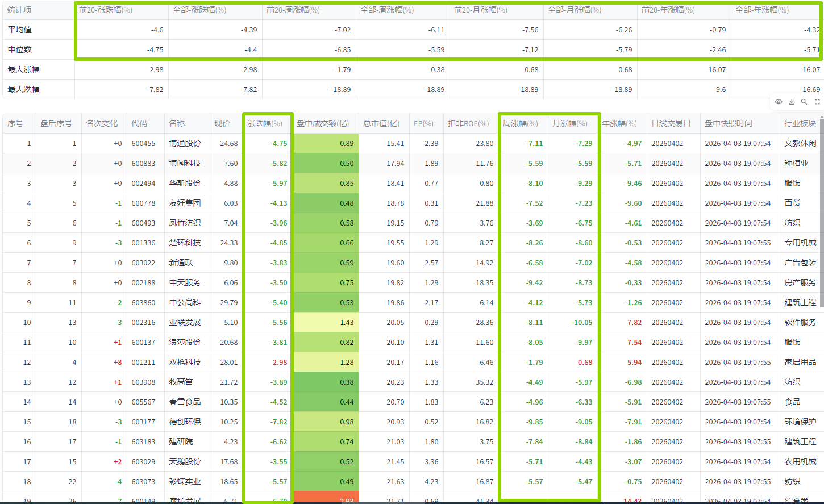
Task: Click the stock name 建研院
Action: 181,441
